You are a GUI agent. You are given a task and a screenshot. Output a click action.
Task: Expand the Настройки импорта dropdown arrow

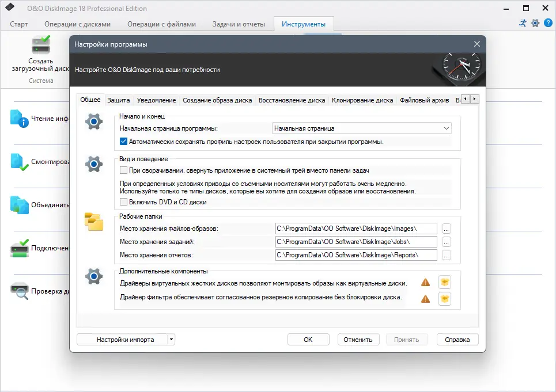[x=171, y=339]
